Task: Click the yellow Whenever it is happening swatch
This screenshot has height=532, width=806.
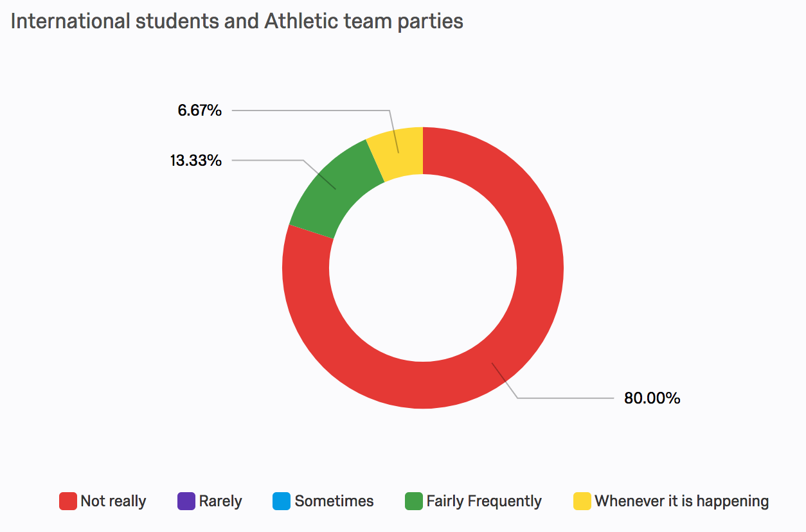Action: click(582, 501)
